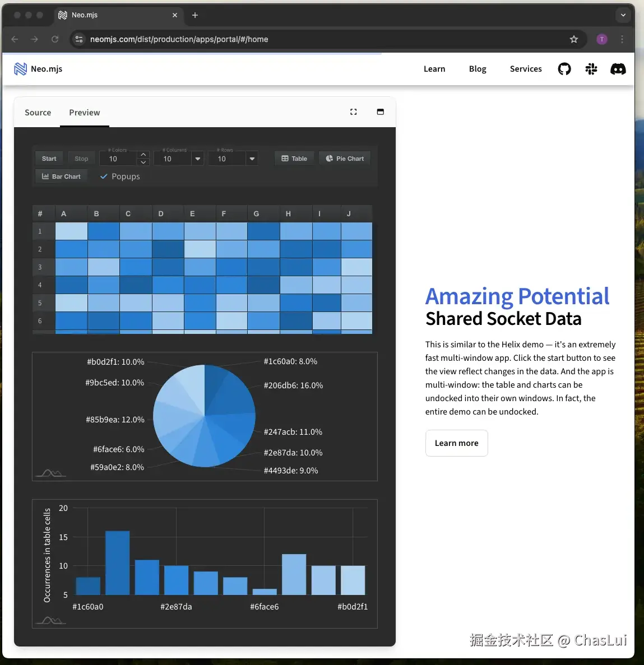Click the Learn more button
644x665 pixels.
pos(456,443)
